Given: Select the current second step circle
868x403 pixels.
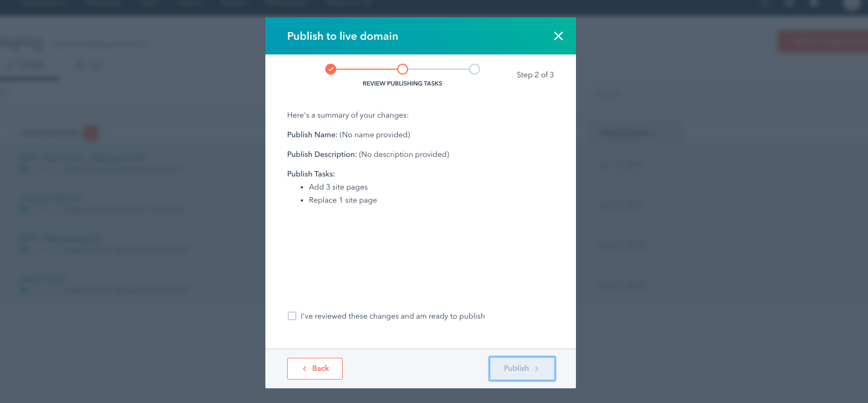Looking at the screenshot, I should 403,69.
